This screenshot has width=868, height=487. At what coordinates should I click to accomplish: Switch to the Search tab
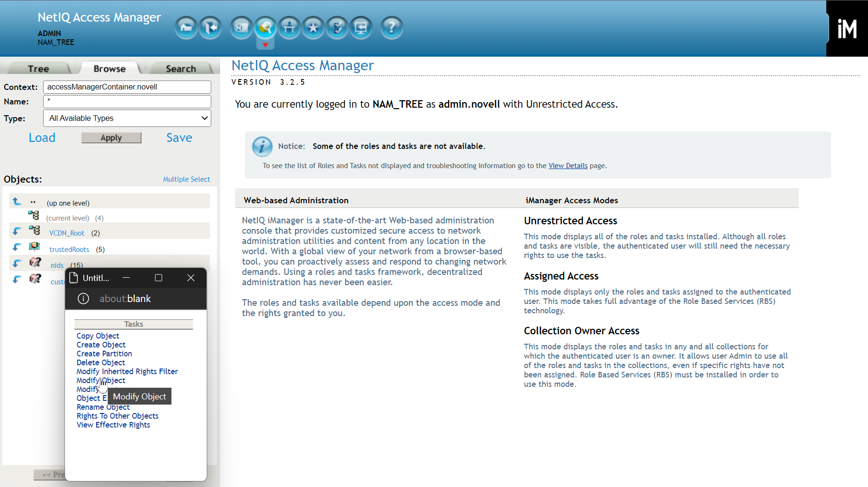point(181,69)
